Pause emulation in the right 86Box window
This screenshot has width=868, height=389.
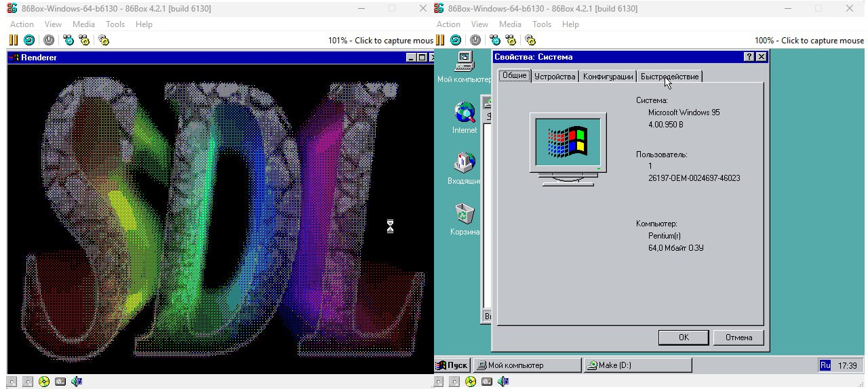tap(440, 41)
